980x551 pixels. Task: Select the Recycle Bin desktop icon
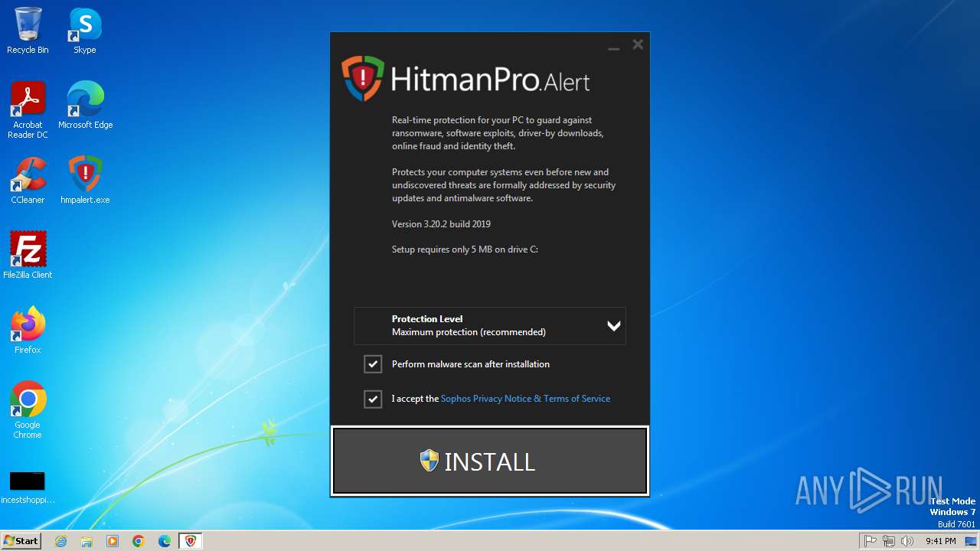[28, 31]
